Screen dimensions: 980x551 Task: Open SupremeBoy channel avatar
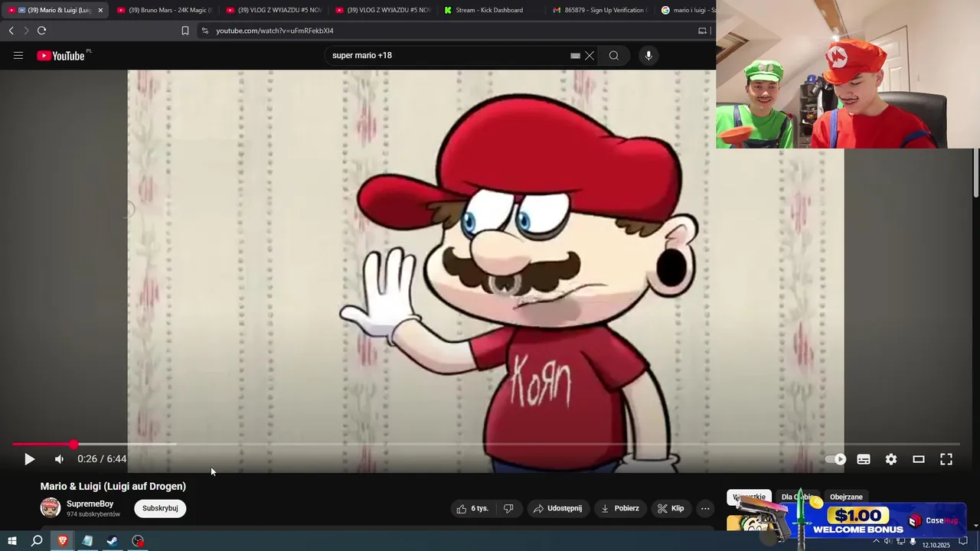click(51, 507)
